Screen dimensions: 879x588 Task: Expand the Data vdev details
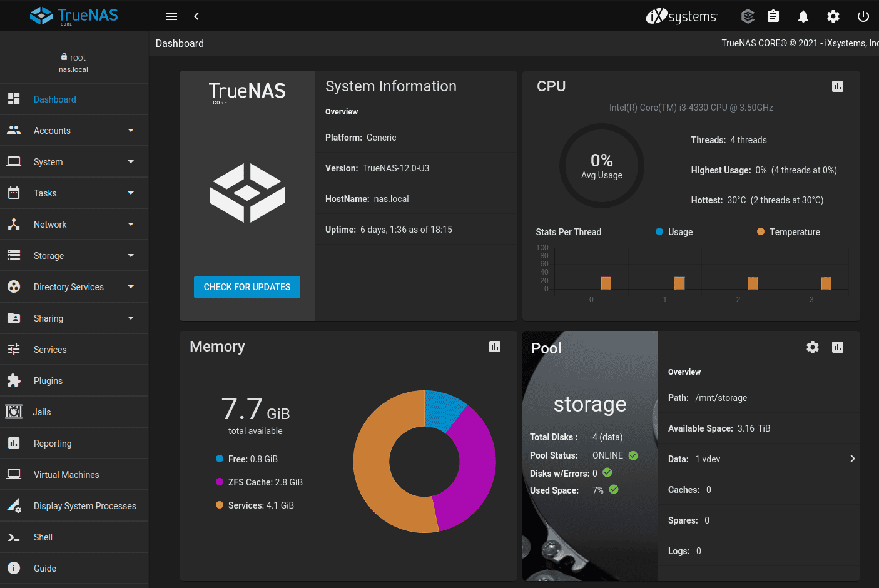tap(852, 459)
